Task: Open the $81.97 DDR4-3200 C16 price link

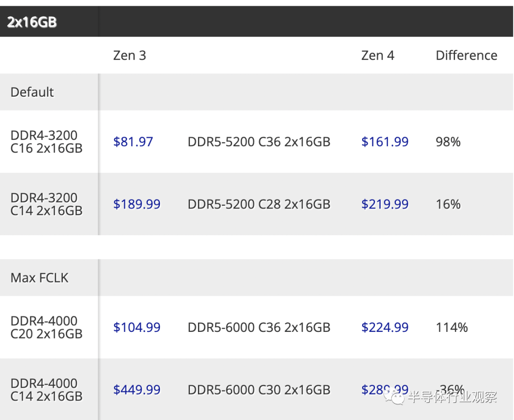Action: (133, 142)
